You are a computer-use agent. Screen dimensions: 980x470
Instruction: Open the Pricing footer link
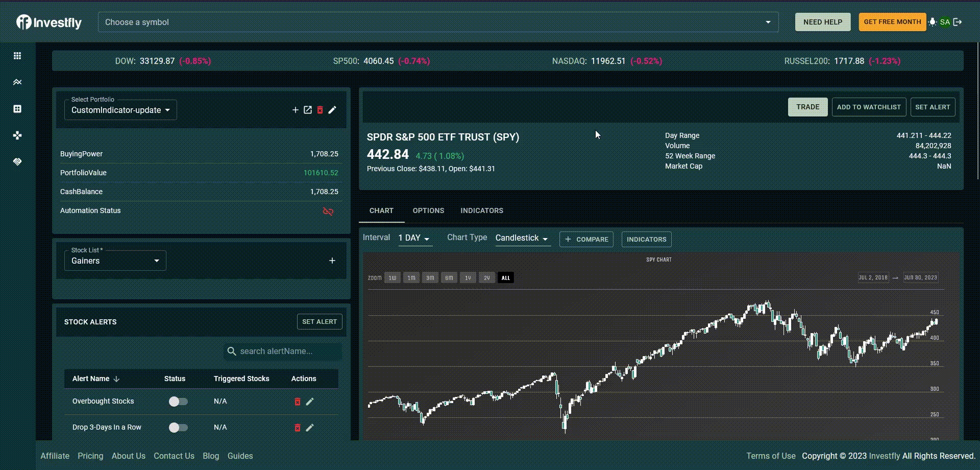tap(90, 456)
